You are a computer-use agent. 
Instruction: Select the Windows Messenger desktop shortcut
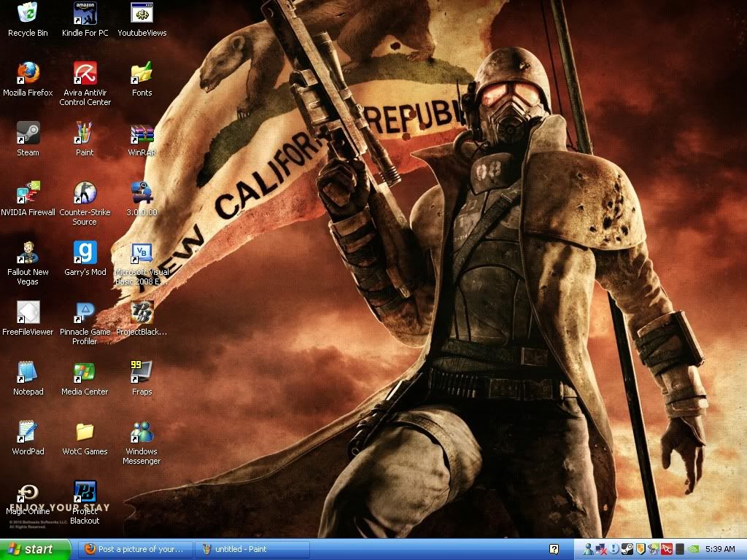[x=142, y=443]
